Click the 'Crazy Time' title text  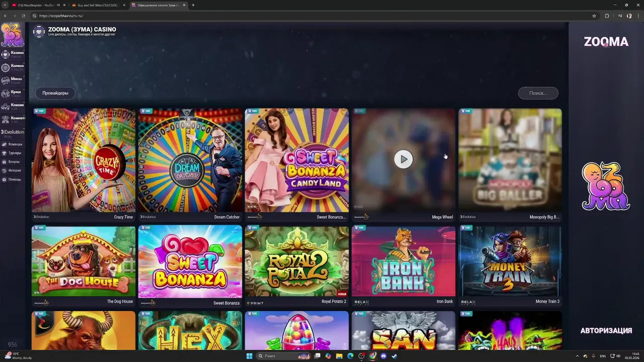point(123,217)
